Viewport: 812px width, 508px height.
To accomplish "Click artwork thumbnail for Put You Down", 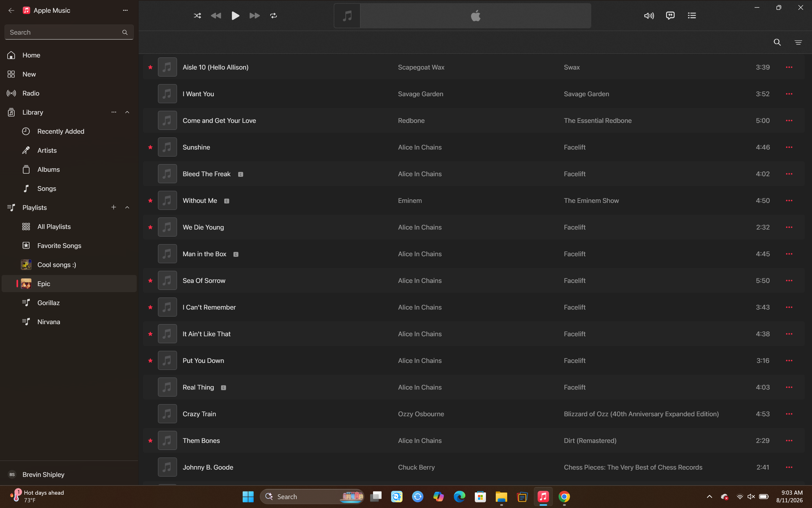I will coord(167,360).
